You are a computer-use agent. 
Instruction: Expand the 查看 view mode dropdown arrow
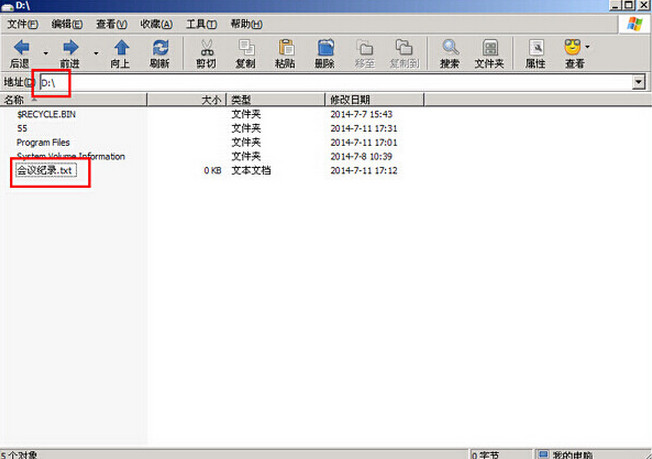pyautogui.click(x=587, y=47)
